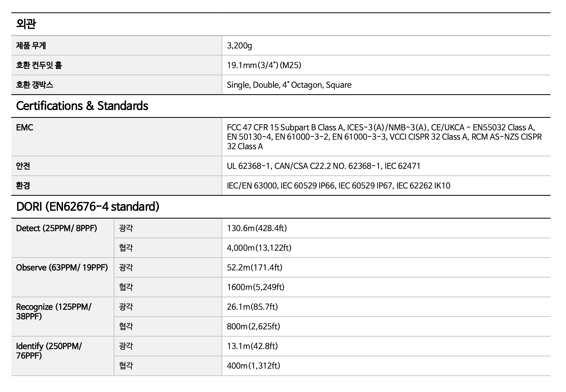Viewport: 566px width, 392px height.
Task: Click the 3,200g weight value
Action: 239,46
